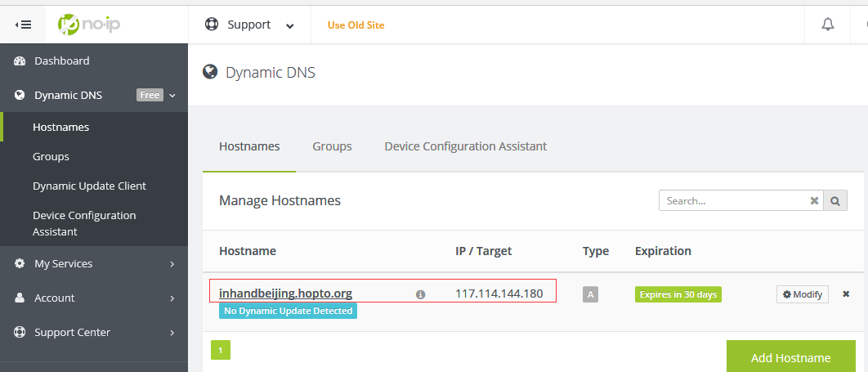This screenshot has height=372, width=868.
Task: Open notifications bell icon
Action: [827, 25]
